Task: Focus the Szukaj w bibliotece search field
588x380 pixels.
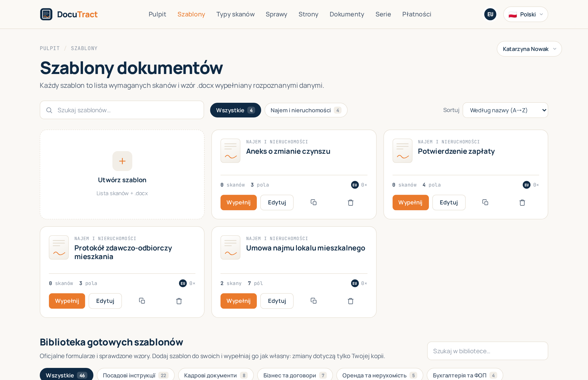Action: [487, 351]
